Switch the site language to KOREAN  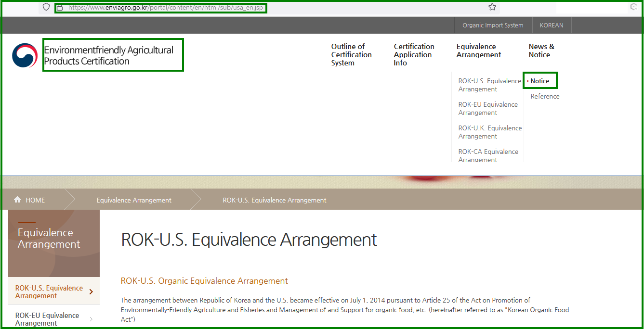point(551,25)
